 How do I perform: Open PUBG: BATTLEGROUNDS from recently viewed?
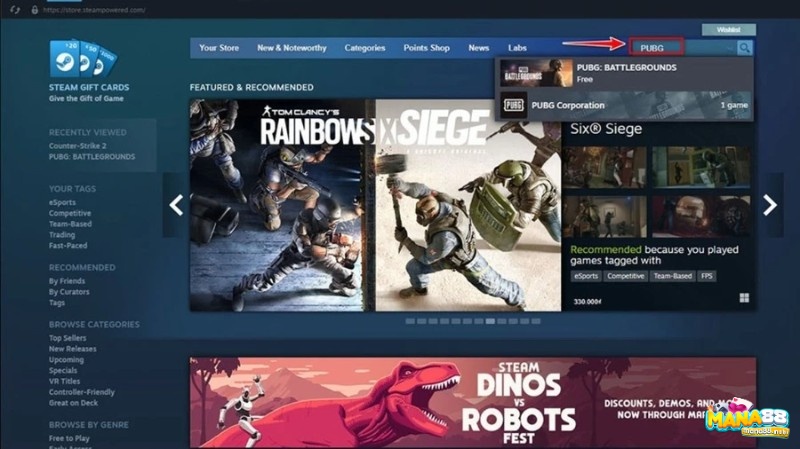point(92,157)
